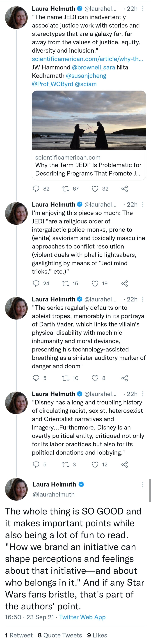Open the @susanjcheng profile mention
This screenshot has height=644, width=151.
86,76
